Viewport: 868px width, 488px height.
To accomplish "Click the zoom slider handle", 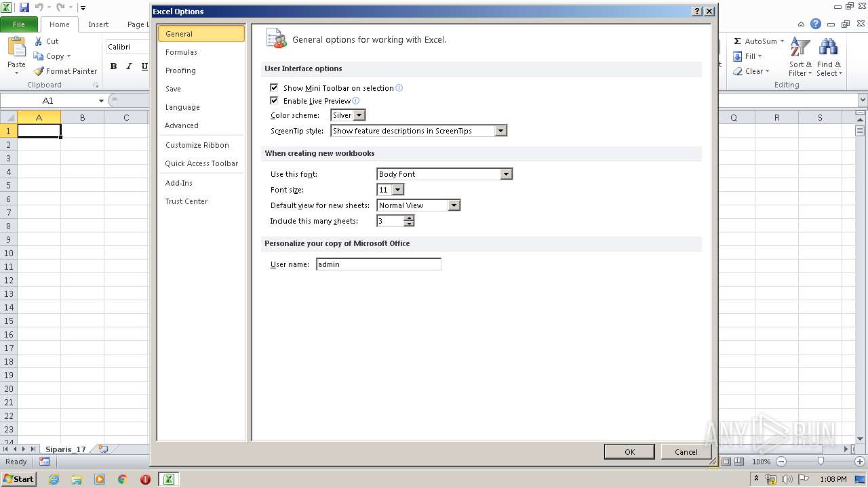I will (821, 462).
